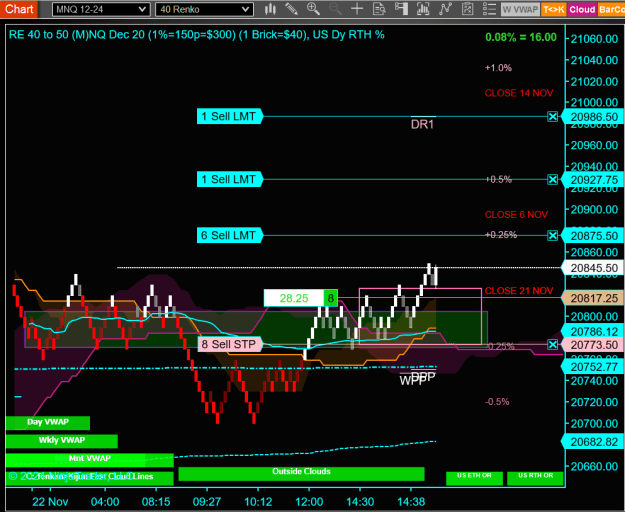Click the zoom out magnifier icon
Viewport: 625px width, 512px height.
click(335, 9)
